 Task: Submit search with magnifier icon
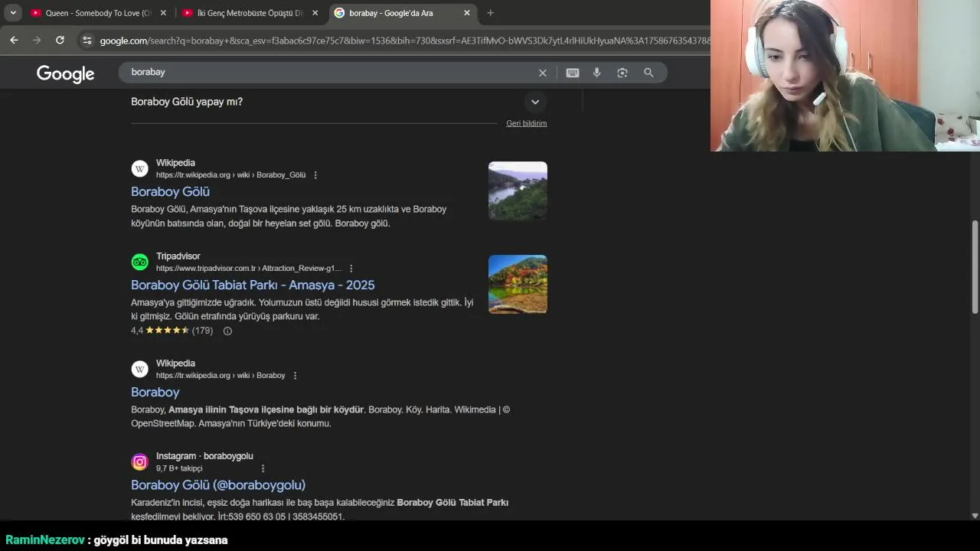point(648,73)
